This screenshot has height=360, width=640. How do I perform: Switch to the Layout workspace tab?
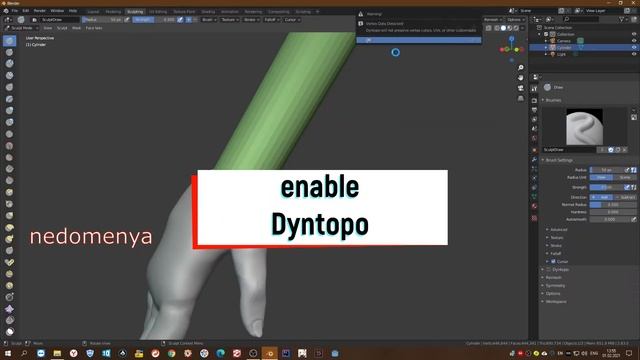(93, 12)
